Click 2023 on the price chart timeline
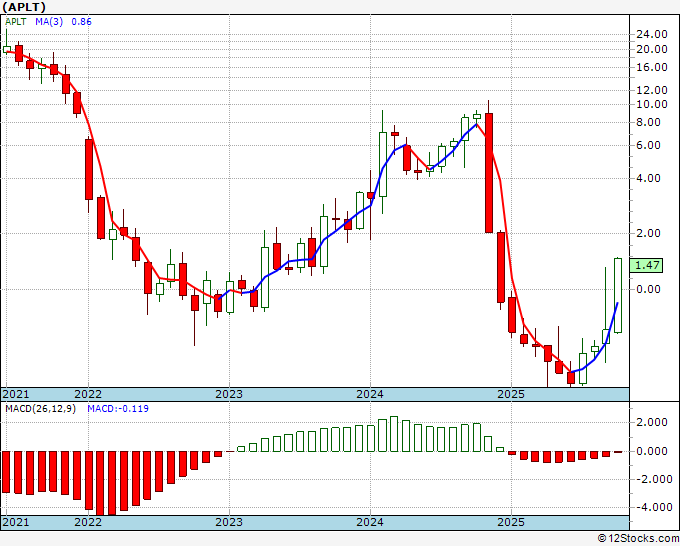 point(229,394)
